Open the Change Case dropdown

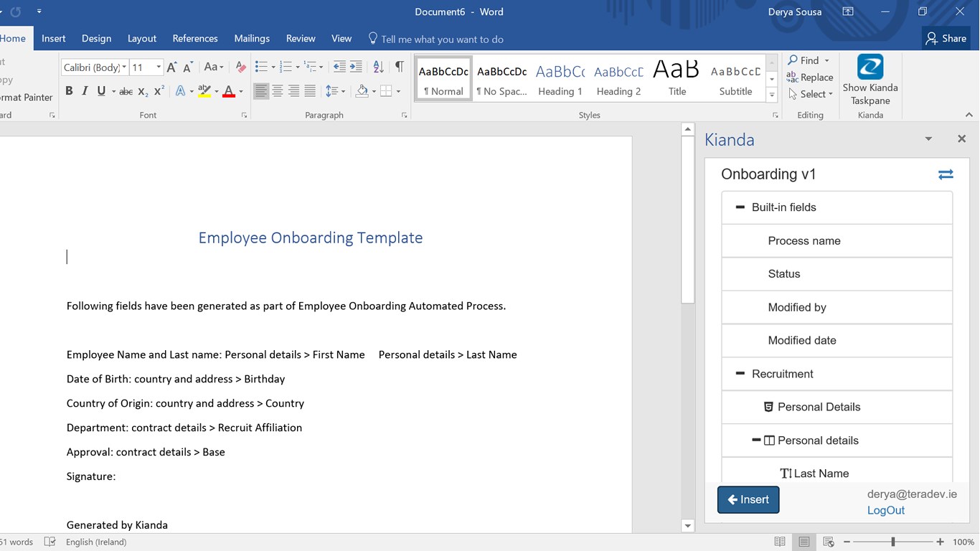pyautogui.click(x=214, y=67)
